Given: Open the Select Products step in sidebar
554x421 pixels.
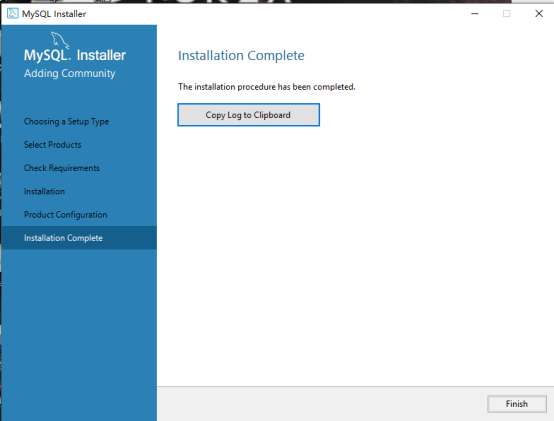Looking at the screenshot, I should point(53,144).
